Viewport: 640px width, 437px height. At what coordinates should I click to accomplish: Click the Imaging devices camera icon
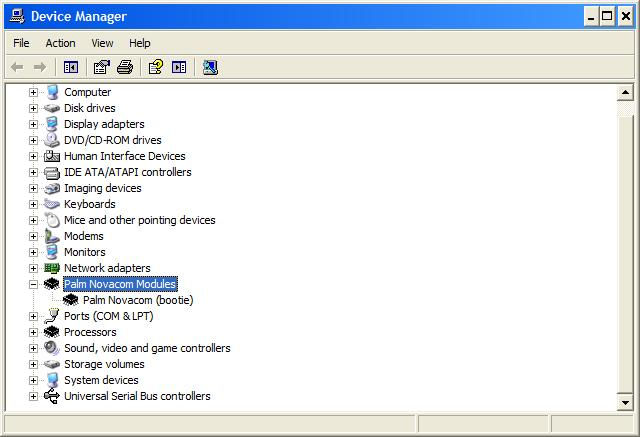click(52, 188)
